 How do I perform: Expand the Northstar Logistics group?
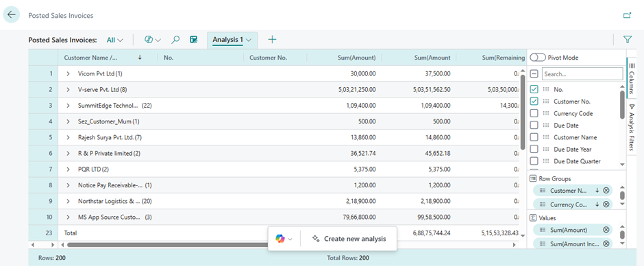pos(69,201)
